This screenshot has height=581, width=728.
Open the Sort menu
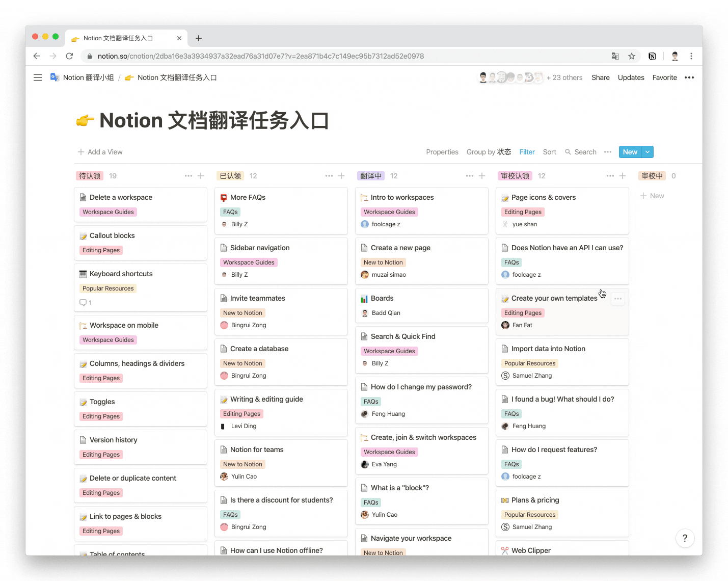click(549, 152)
